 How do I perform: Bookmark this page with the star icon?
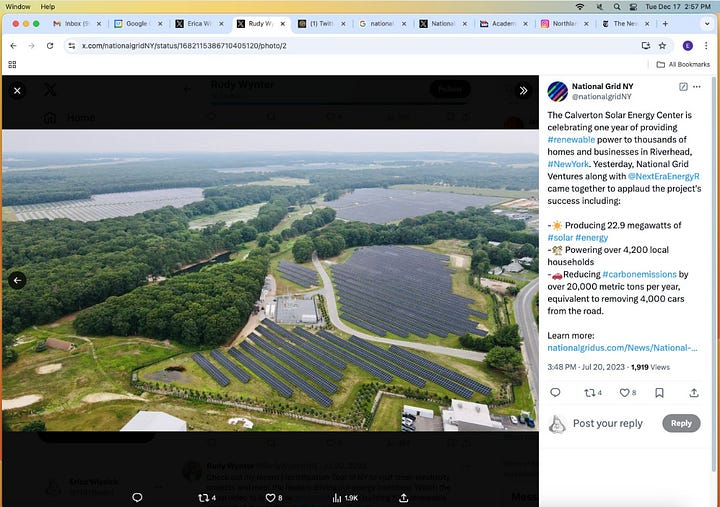pos(662,45)
